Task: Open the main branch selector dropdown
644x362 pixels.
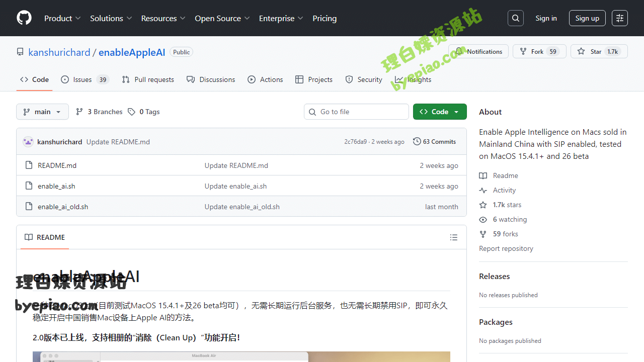Action: (42, 112)
